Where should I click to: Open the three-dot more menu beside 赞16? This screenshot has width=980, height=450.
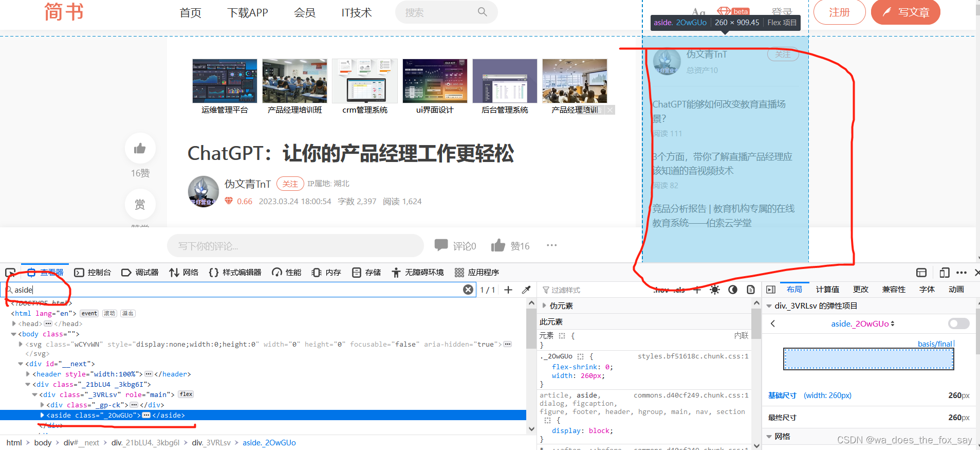[551, 245]
